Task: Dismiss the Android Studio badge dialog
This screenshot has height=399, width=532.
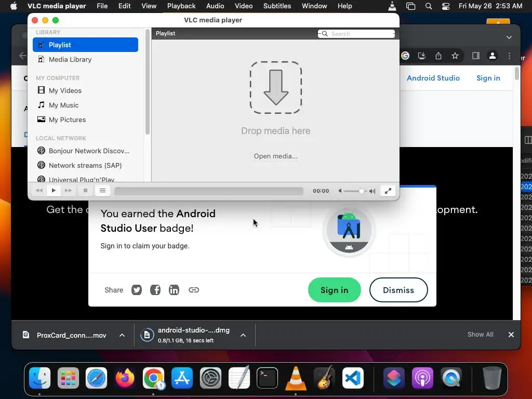Action: [398, 290]
